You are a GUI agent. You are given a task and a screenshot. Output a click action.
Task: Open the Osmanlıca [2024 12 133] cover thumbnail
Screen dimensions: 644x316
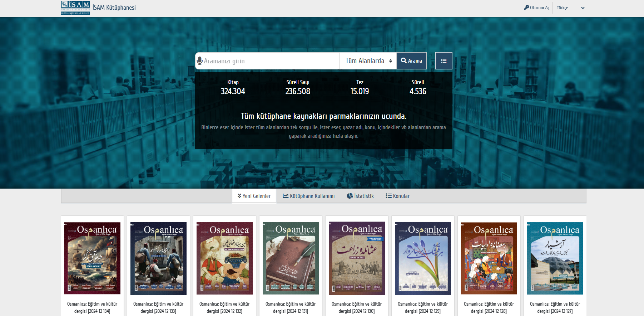[x=158, y=258]
